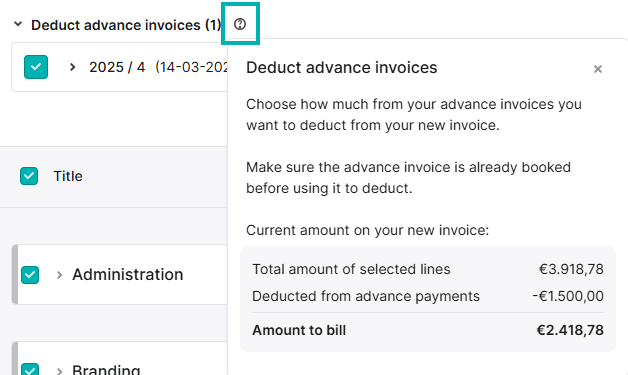Click the Deduct advance invoices (1) heading
The width and height of the screenshot is (628, 375).
(x=126, y=25)
